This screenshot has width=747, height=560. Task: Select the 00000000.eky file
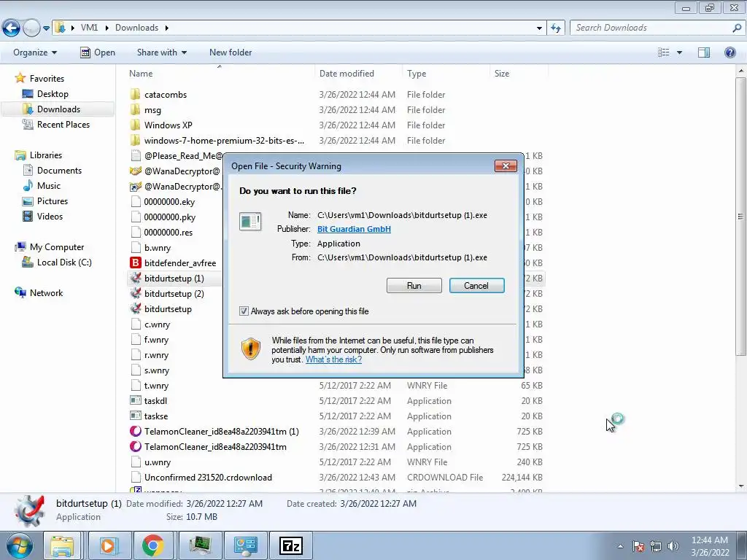click(x=169, y=202)
